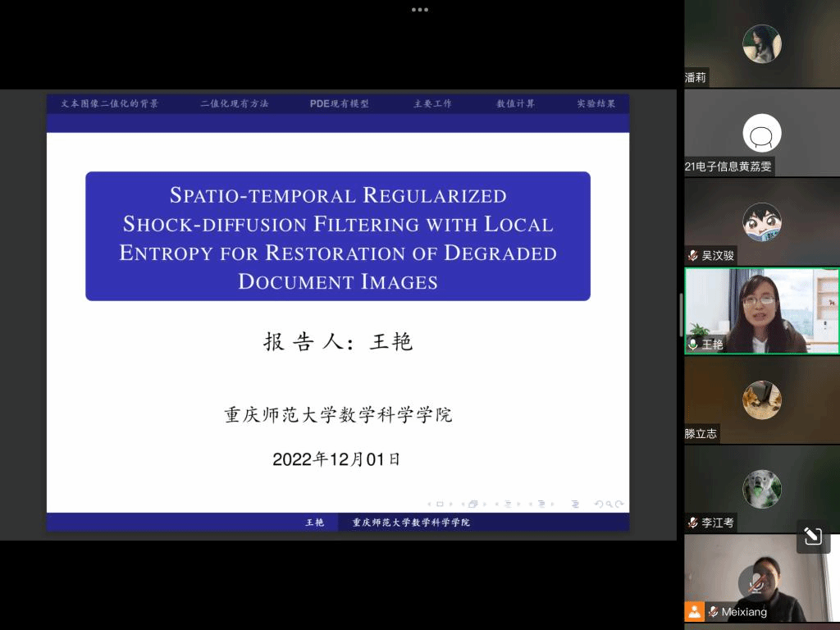Open the annotation pencil tool
This screenshot has width=840, height=630.
(813, 536)
